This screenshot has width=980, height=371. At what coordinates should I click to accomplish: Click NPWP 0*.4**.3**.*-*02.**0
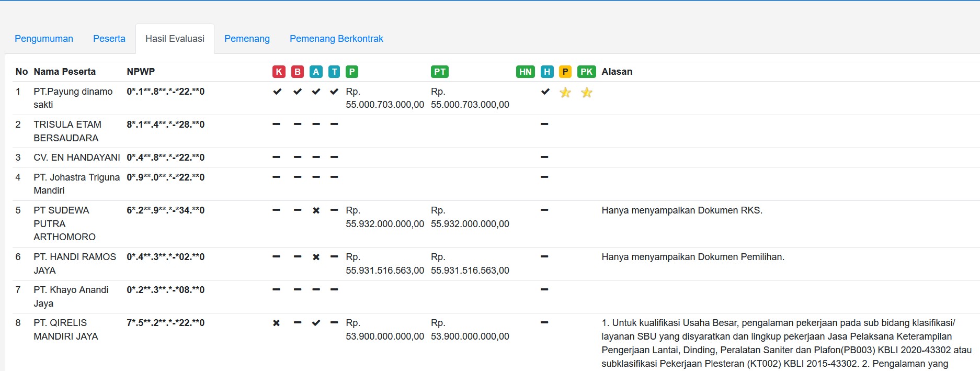point(166,257)
